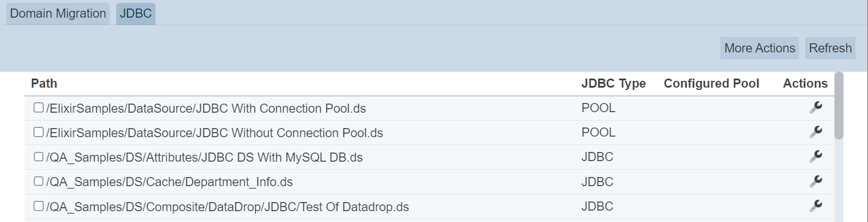Click the vertical scrollbar thumb

838,105
